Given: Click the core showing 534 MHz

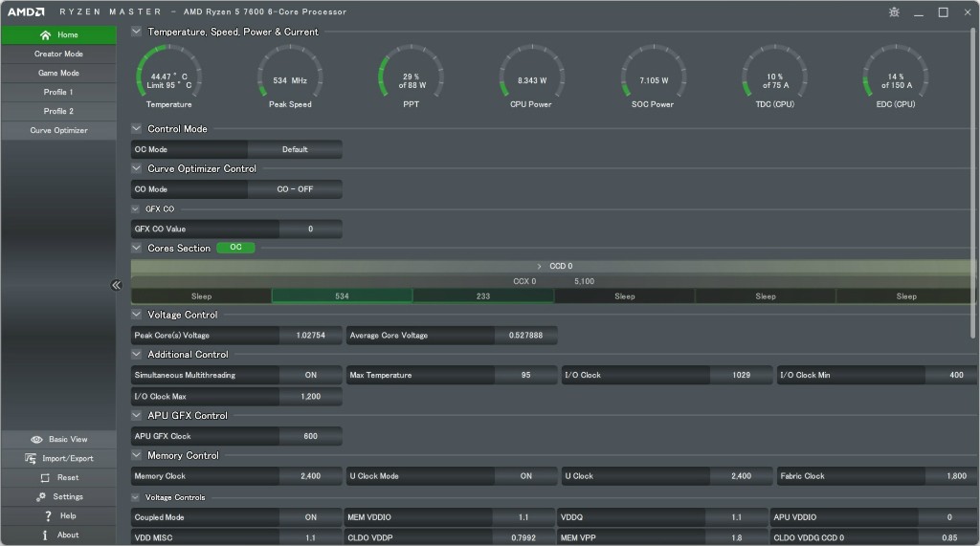Looking at the screenshot, I should 342,296.
